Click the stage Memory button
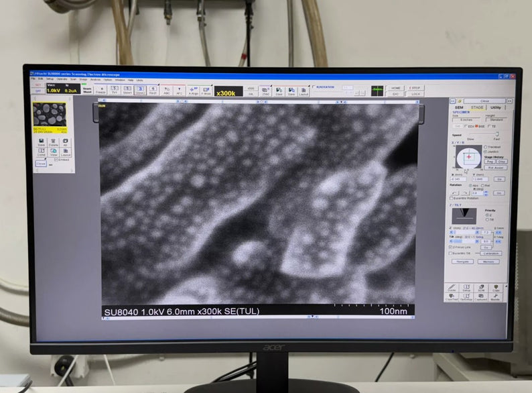Screen dimensions: 532x393 pyautogui.click(x=488, y=262)
